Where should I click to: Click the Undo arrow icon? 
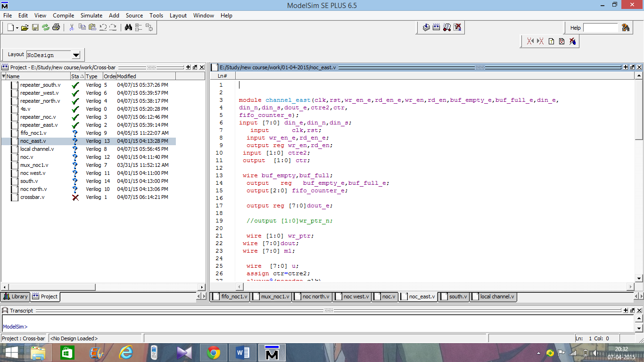tap(102, 28)
